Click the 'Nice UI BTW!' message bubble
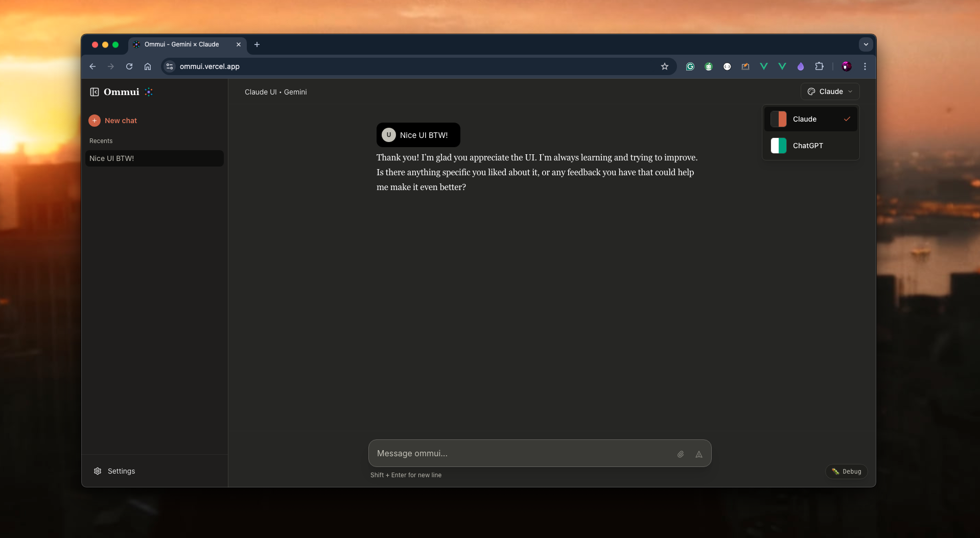The image size is (980, 538). click(418, 135)
